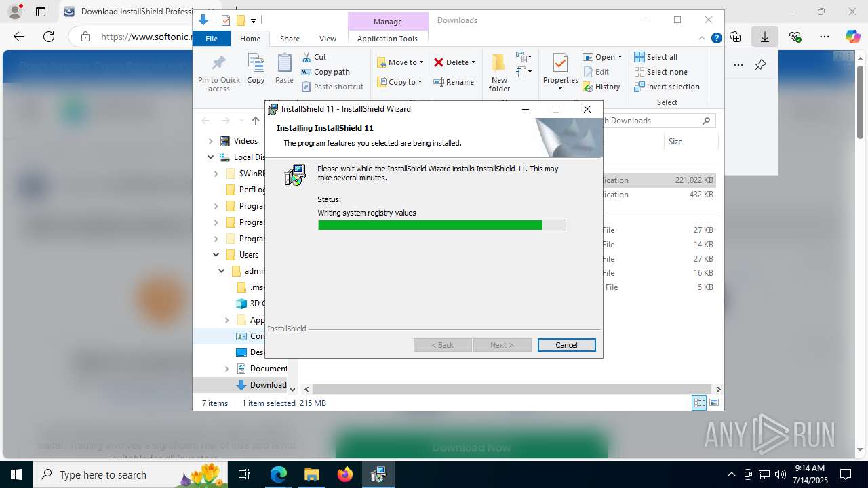
Task: Open Application Tools tab
Action: click(x=387, y=39)
